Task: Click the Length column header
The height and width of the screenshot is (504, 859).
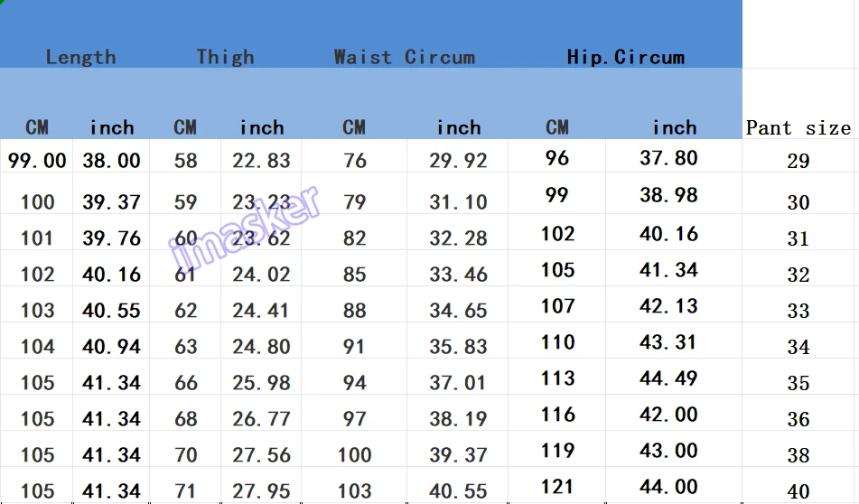Action: pos(80,57)
